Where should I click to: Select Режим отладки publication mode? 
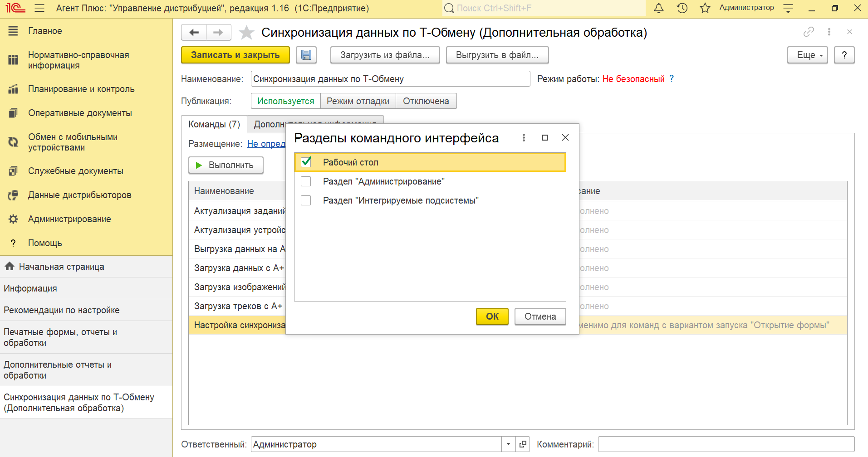pos(358,101)
